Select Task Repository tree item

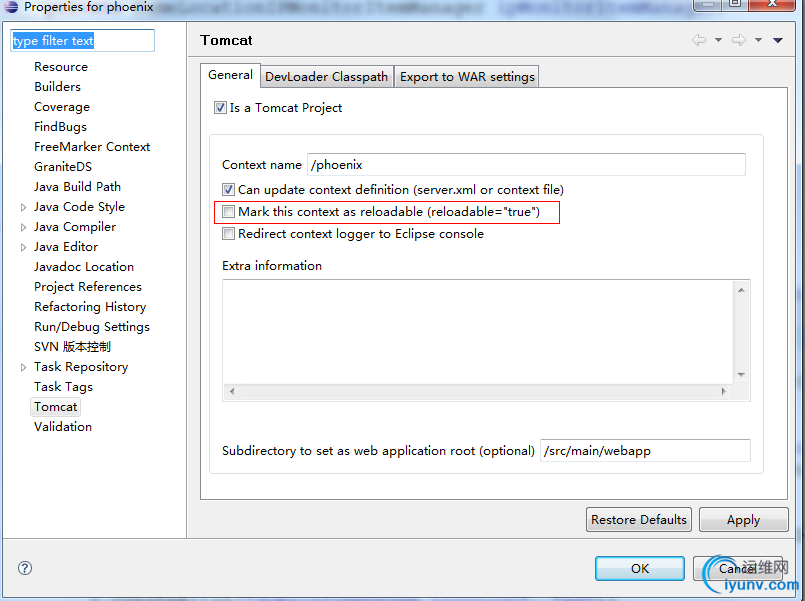pyautogui.click(x=81, y=367)
